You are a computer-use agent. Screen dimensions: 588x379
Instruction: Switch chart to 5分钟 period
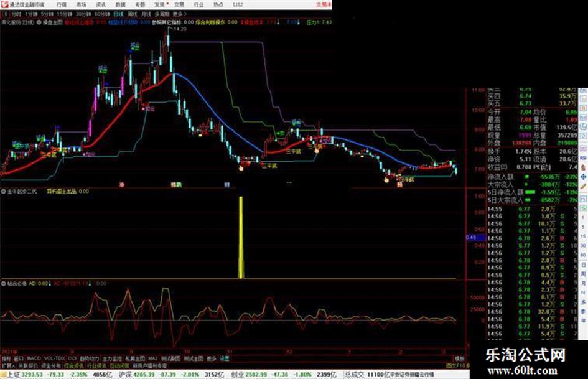pos(47,14)
